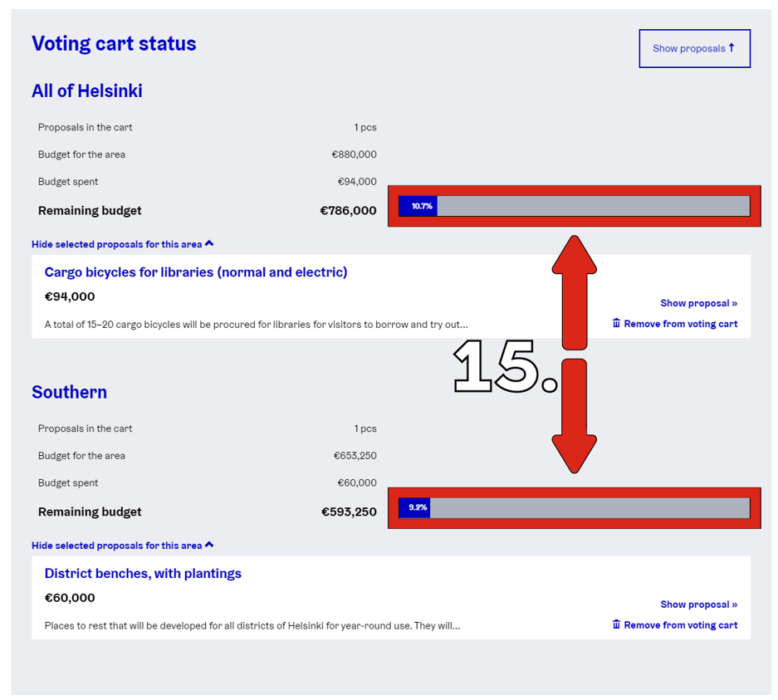Select the 'All of Helsinki' area heading
The height and width of the screenshot is (700, 778).
coord(87,91)
